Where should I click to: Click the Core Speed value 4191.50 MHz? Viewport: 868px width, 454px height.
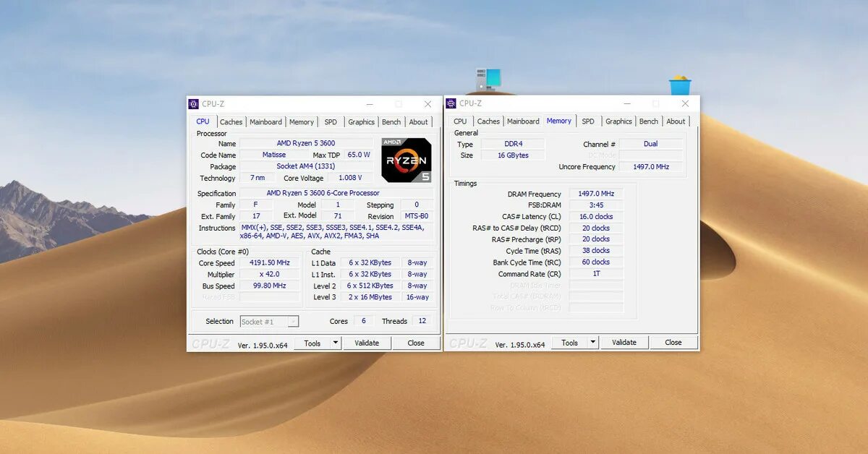pyautogui.click(x=270, y=263)
